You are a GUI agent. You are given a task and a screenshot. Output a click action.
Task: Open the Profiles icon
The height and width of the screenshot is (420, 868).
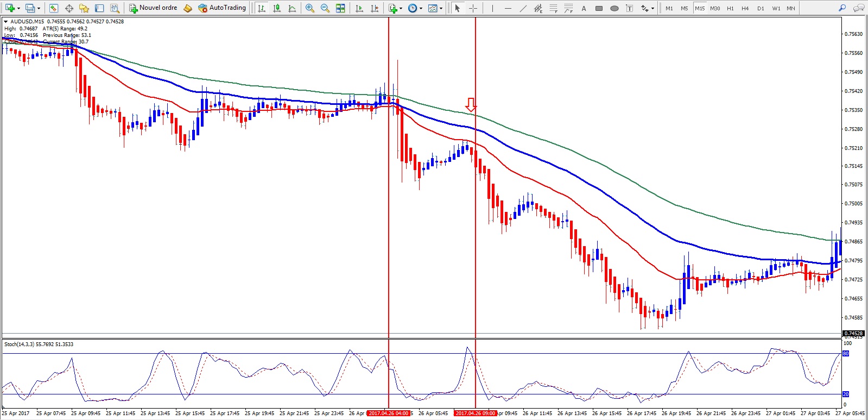point(30,8)
